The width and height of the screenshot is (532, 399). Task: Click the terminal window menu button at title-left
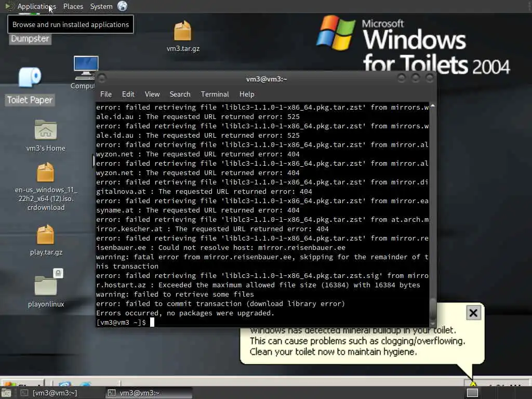pos(101,79)
